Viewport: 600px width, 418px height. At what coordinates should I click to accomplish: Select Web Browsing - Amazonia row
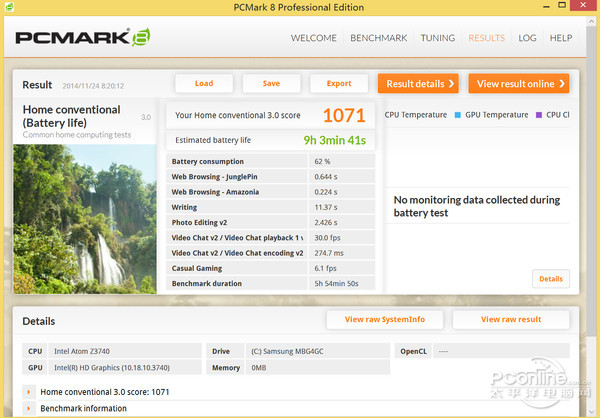(271, 192)
